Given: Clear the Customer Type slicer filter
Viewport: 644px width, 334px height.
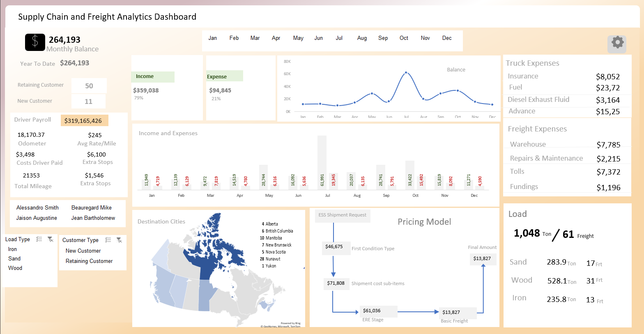Looking at the screenshot, I should [x=119, y=240].
